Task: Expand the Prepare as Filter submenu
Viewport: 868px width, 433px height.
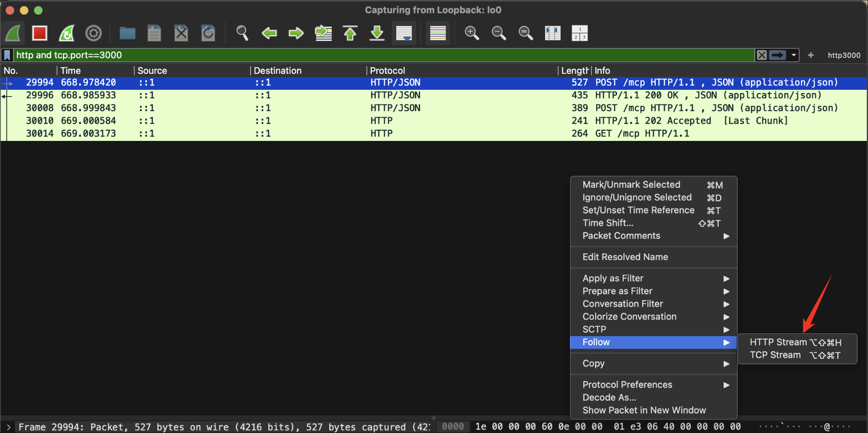Action: pyautogui.click(x=653, y=291)
